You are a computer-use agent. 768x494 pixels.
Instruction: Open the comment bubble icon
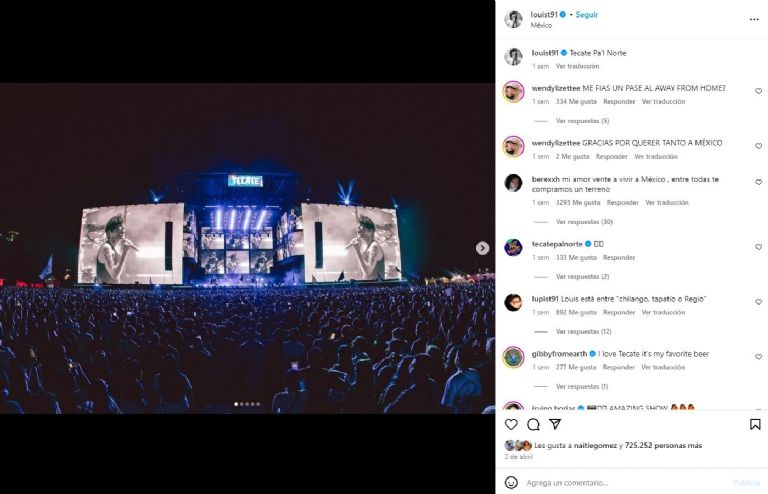pyautogui.click(x=534, y=424)
